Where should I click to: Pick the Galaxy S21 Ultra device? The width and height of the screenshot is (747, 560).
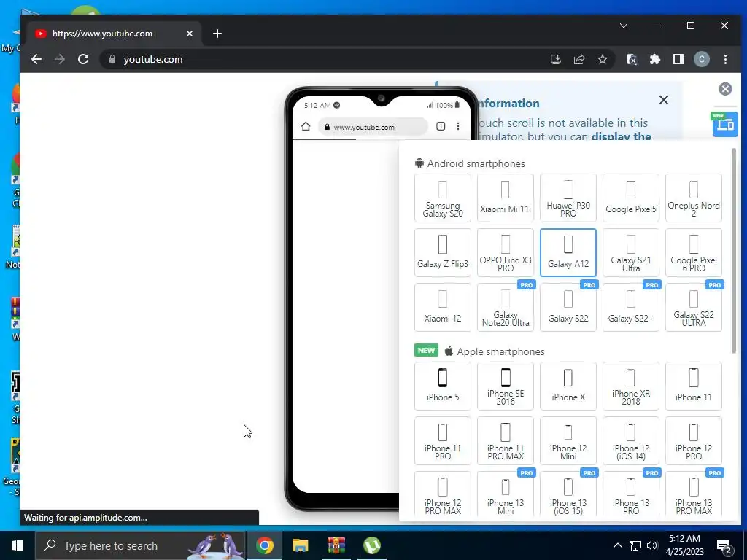(631, 252)
